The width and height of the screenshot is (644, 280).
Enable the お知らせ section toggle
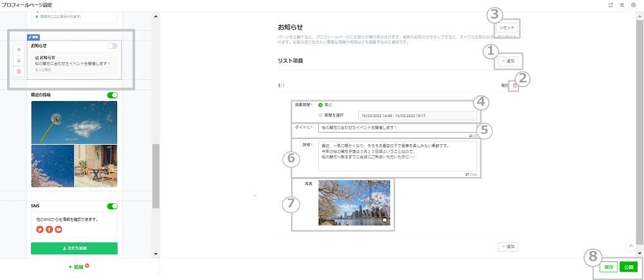click(x=113, y=46)
